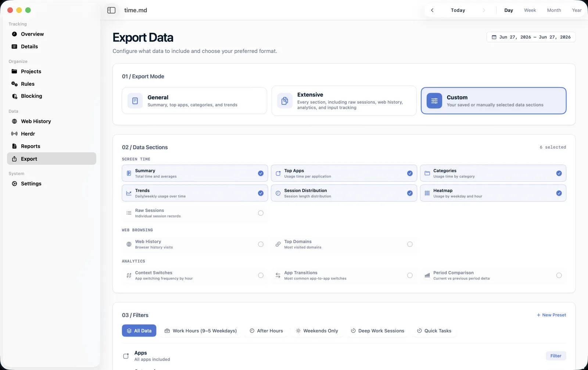Switch to Month view
This screenshot has width=588, height=370.
tap(554, 10)
